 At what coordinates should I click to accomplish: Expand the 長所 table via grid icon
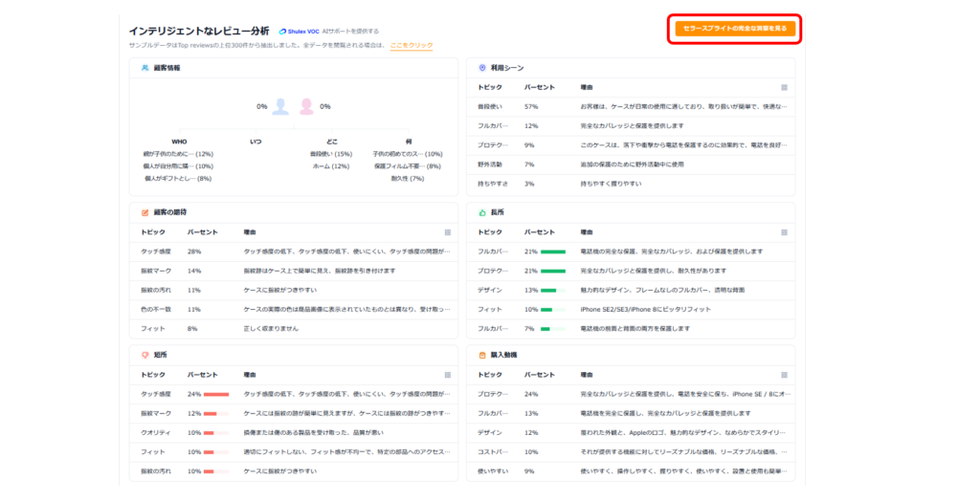coord(784,231)
